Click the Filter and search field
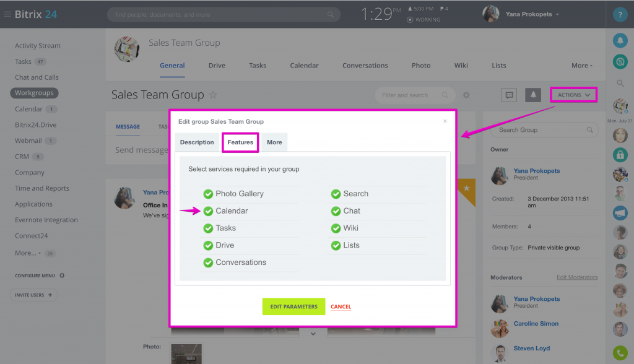Image resolution: width=634 pixels, height=364 pixels. (x=415, y=95)
